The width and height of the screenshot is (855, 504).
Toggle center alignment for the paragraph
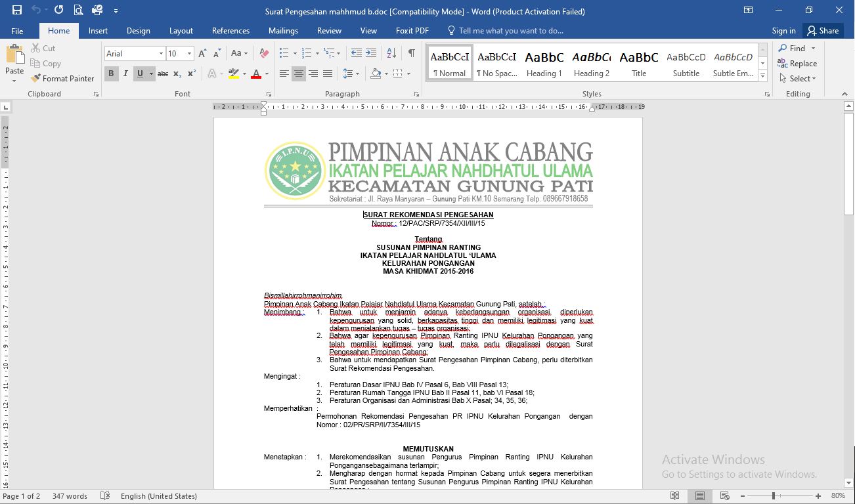pyautogui.click(x=299, y=74)
